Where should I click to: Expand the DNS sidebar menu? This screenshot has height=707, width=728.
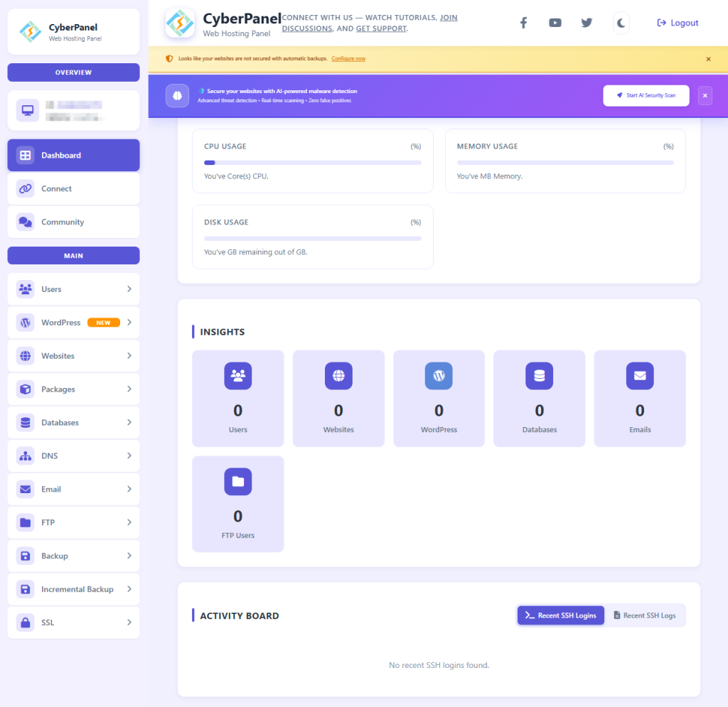(x=73, y=456)
